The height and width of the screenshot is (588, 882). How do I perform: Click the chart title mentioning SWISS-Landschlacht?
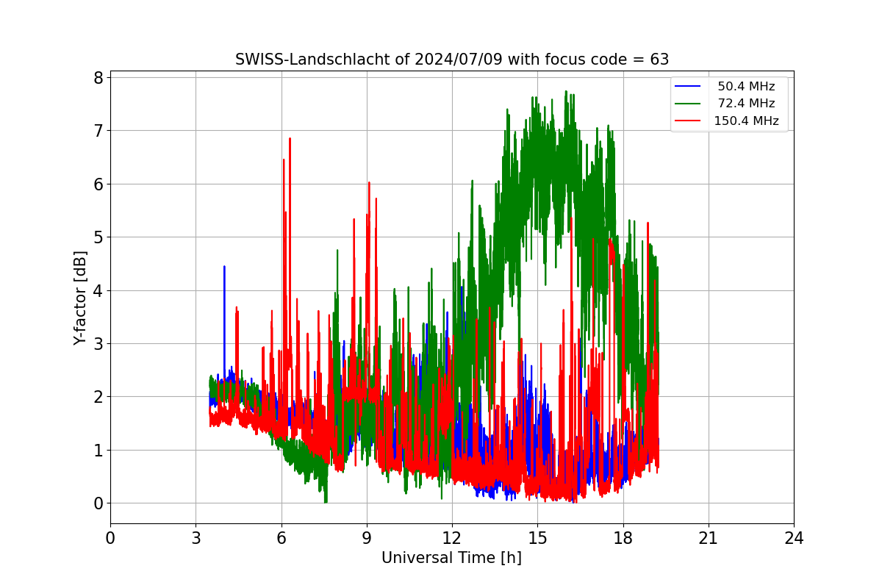coord(451,60)
